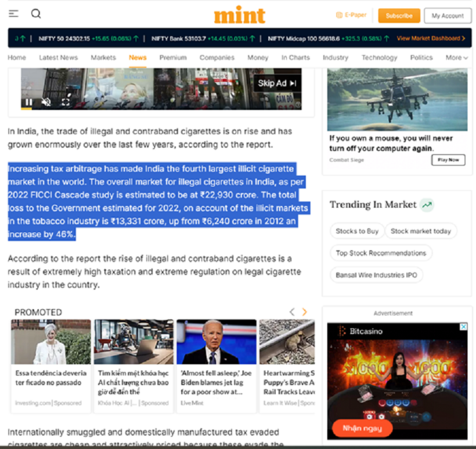Open the Joe Biden promoted article thumbnail
This screenshot has width=476, height=449.
point(216,342)
